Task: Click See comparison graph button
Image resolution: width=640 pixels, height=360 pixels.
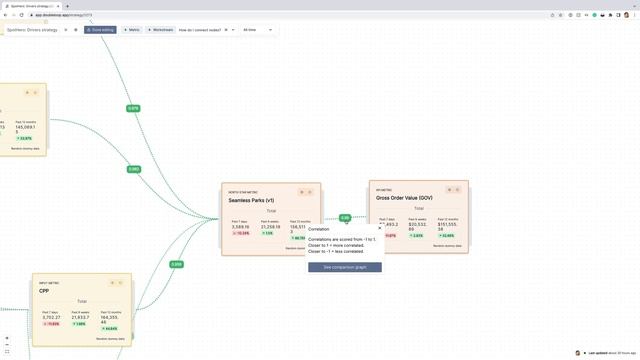Action: coord(345,267)
